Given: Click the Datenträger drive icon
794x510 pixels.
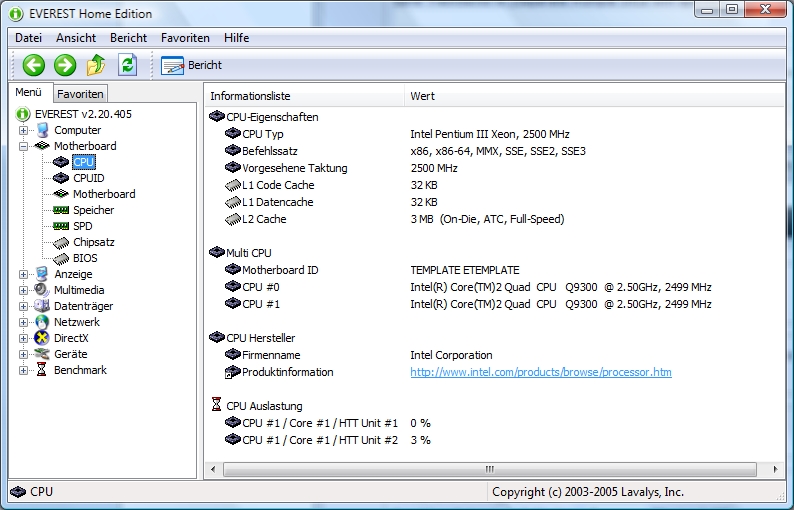Looking at the screenshot, I should (42, 306).
